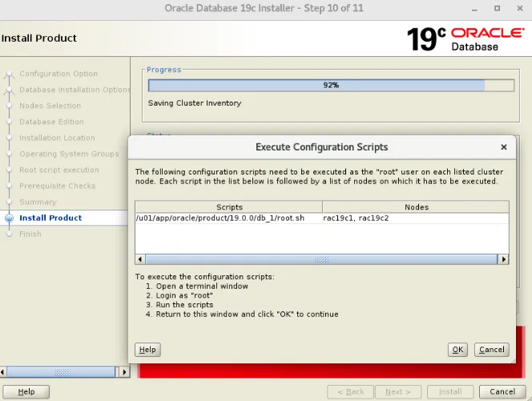Select the Root script execution step
Screen dimensions: 532x401
[59, 170]
